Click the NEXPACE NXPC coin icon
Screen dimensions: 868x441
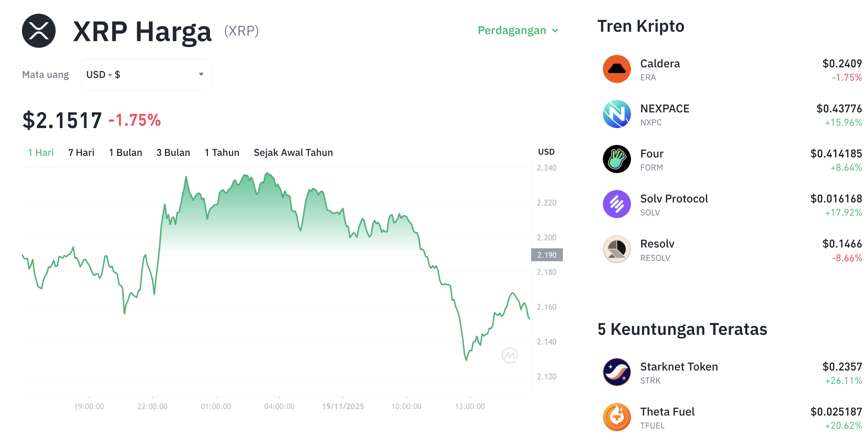[617, 114]
